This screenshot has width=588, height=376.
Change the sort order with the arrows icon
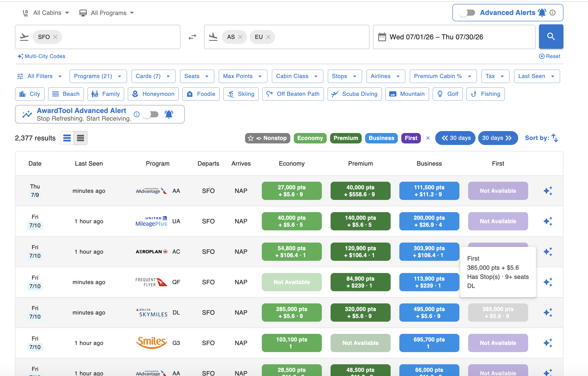pyautogui.click(x=555, y=138)
